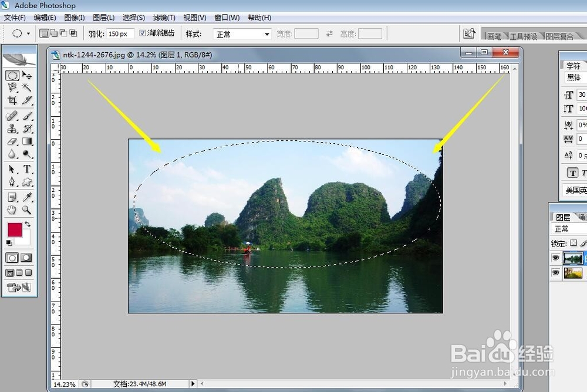
Task: Select the Healing Brush tool
Action: [12, 116]
